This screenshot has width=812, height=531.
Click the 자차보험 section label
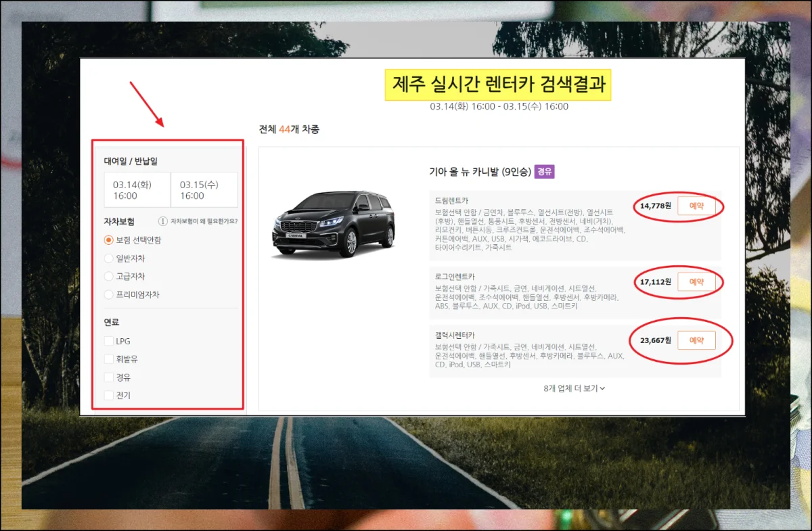(119, 221)
